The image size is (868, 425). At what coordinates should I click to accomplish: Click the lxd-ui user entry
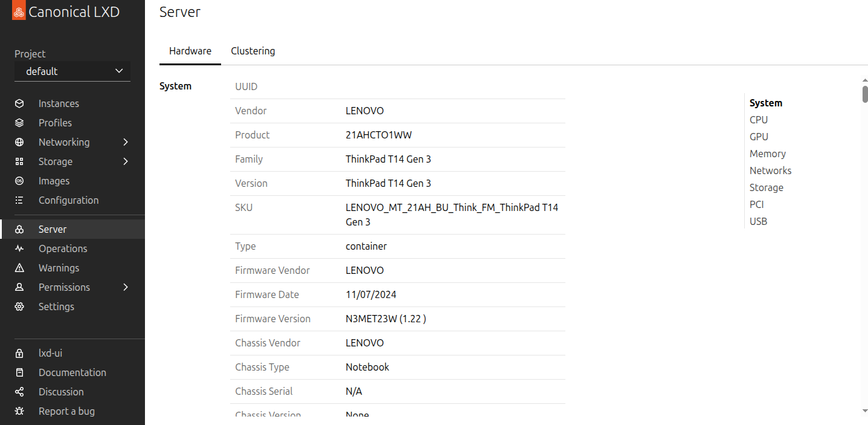(x=50, y=353)
